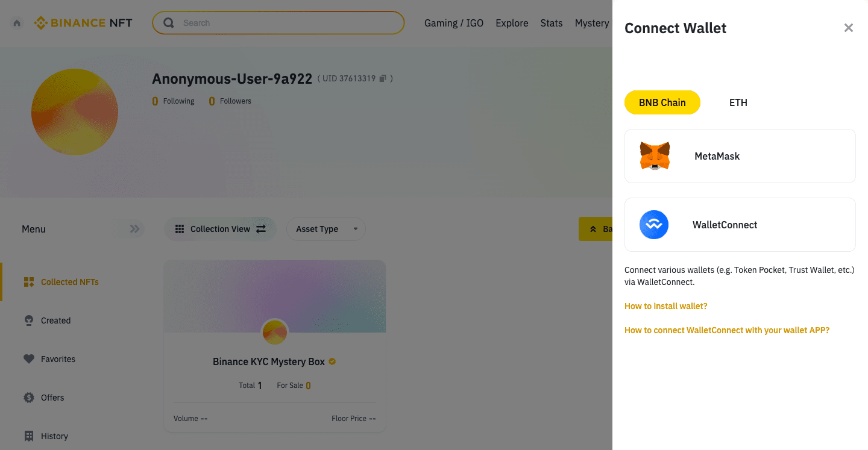Image resolution: width=868 pixels, height=450 pixels.
Task: Open the Stats page
Action: [x=551, y=23]
